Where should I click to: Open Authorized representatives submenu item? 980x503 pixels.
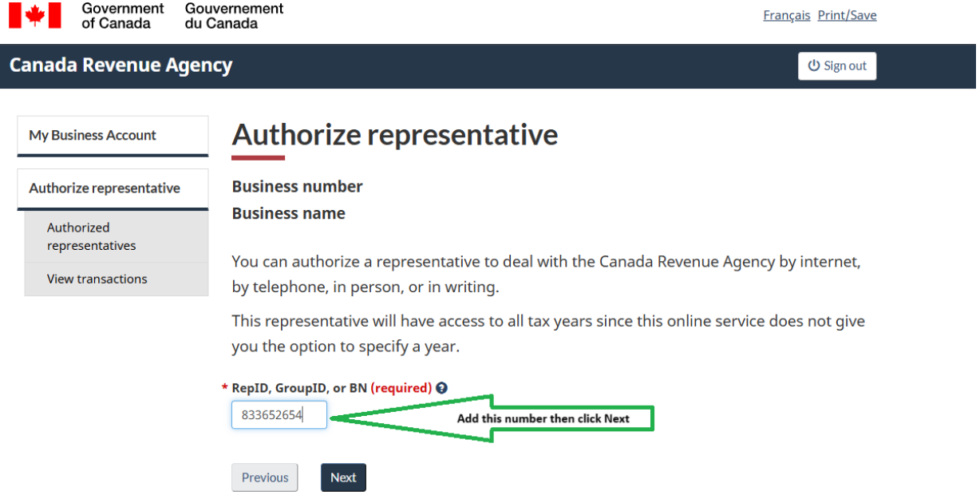pyautogui.click(x=117, y=236)
